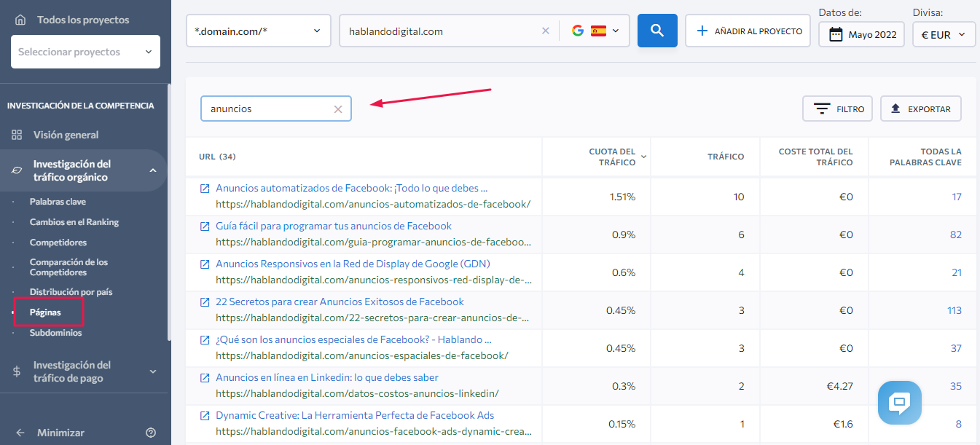Click the Coste total del tráfico header

815,157
